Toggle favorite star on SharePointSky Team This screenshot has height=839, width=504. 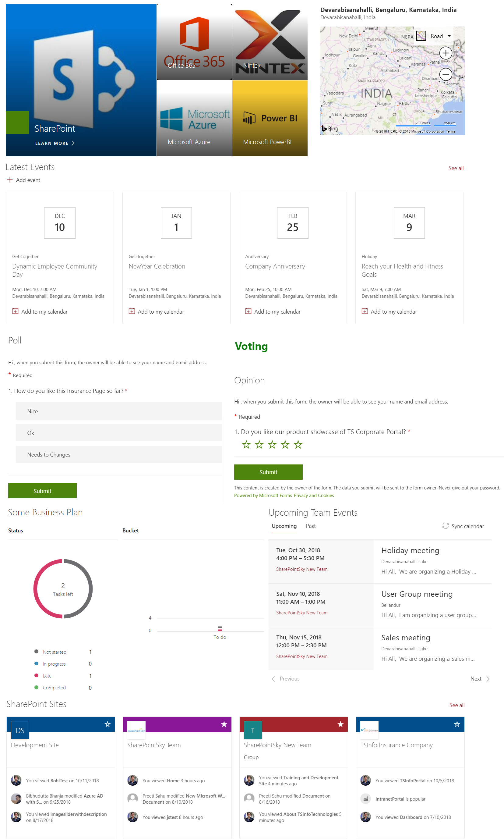click(224, 724)
